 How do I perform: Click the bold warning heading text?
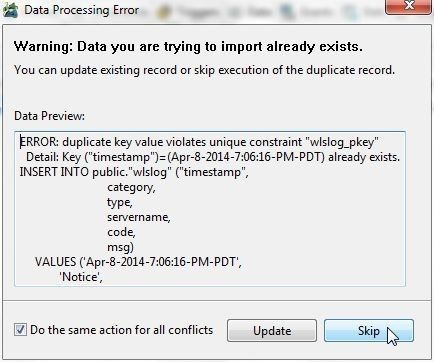point(188,47)
